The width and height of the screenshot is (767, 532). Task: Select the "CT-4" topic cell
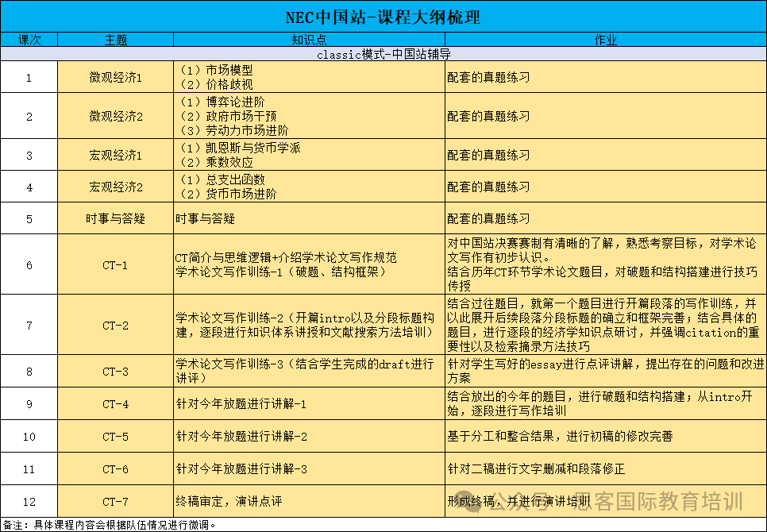(x=115, y=404)
